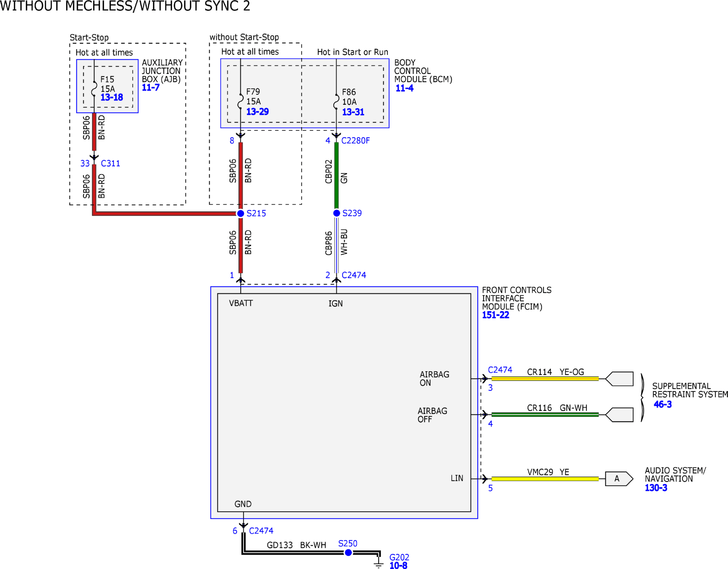Click the yellow VMC29 YE LIN wire
This screenshot has height=569, width=728.
[x=544, y=479]
